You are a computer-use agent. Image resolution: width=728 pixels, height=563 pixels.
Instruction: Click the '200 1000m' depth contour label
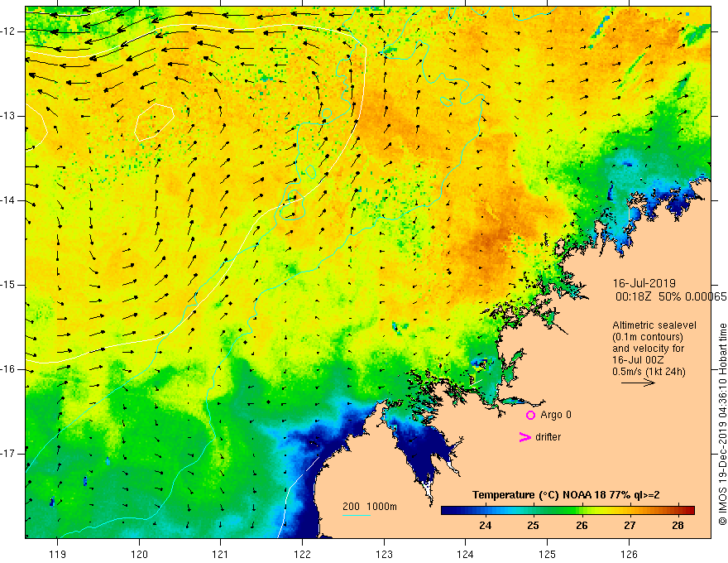(370, 507)
